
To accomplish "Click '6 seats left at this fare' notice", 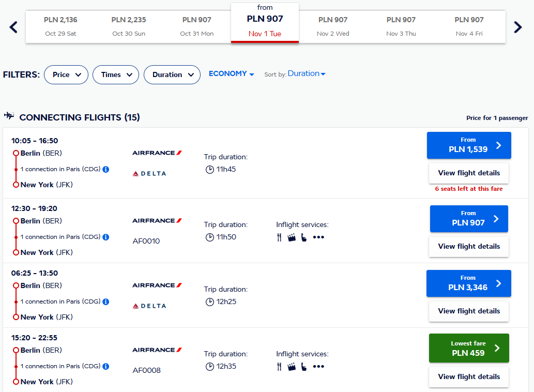I will click(x=469, y=189).
